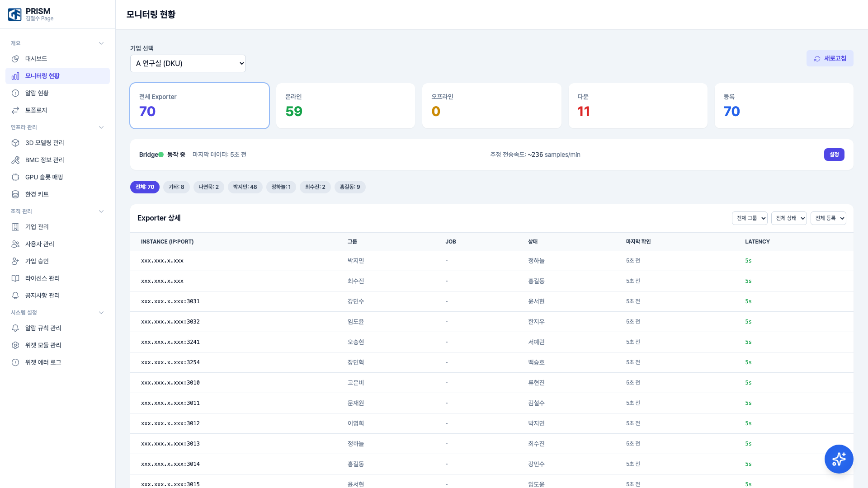This screenshot has height=488, width=868.
Task: Open the 전체 등록 filter dropdown
Action: point(828,218)
